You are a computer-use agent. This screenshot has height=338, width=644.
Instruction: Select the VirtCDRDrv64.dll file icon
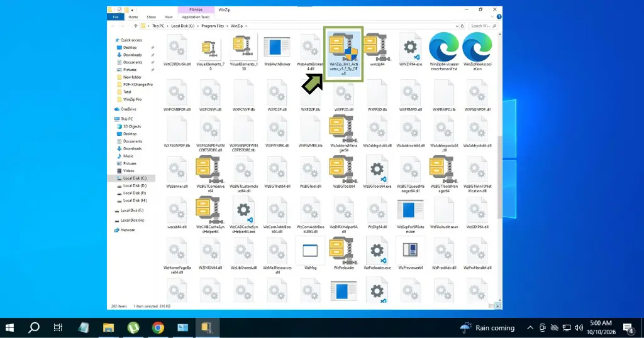point(177,47)
